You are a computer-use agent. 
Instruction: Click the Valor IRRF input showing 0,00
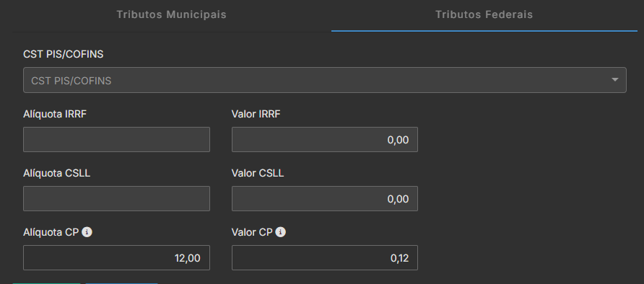[325, 139]
